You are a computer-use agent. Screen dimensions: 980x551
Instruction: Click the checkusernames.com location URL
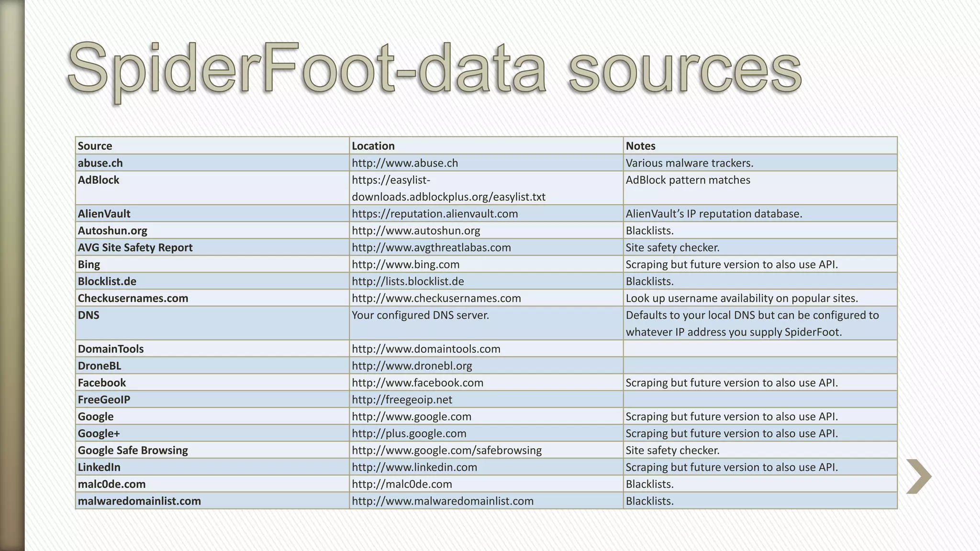coord(436,298)
